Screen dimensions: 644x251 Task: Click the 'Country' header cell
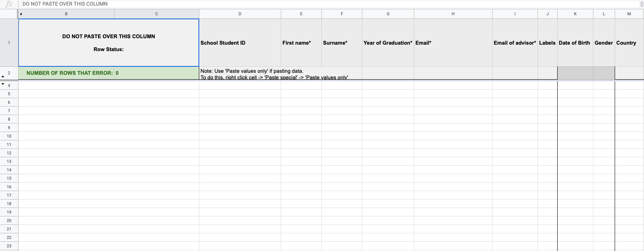pyautogui.click(x=629, y=43)
